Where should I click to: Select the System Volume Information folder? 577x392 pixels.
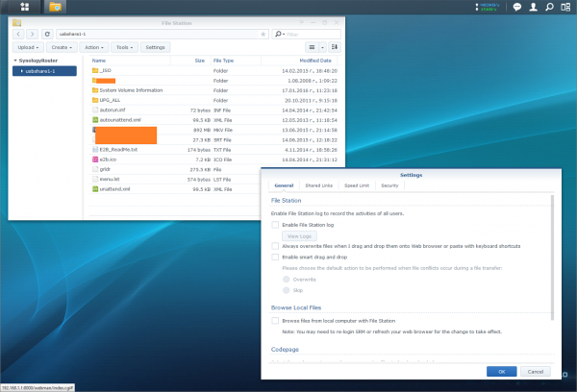pos(213,90)
